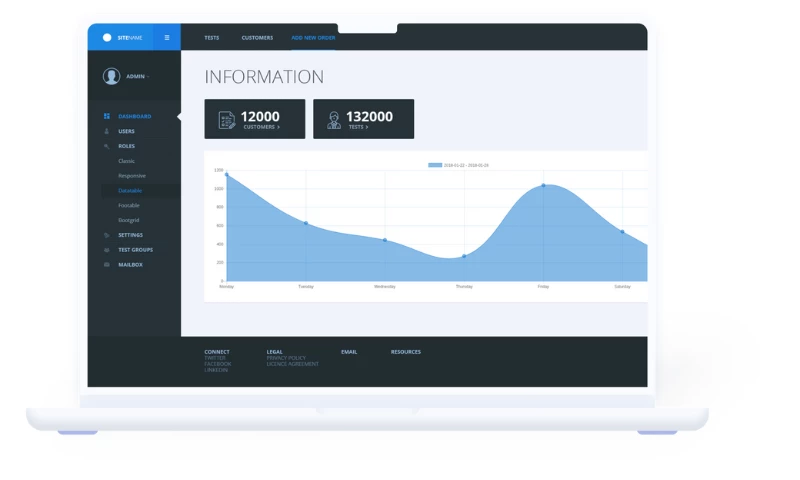
Task: Toggle the chart legend date-range swatch
Action: click(435, 165)
